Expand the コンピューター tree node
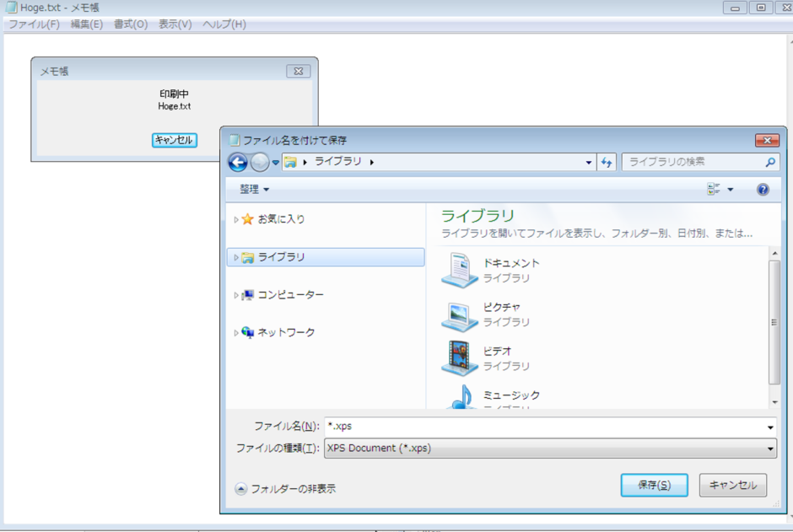Screen dimensions: 793x532 click(x=235, y=296)
